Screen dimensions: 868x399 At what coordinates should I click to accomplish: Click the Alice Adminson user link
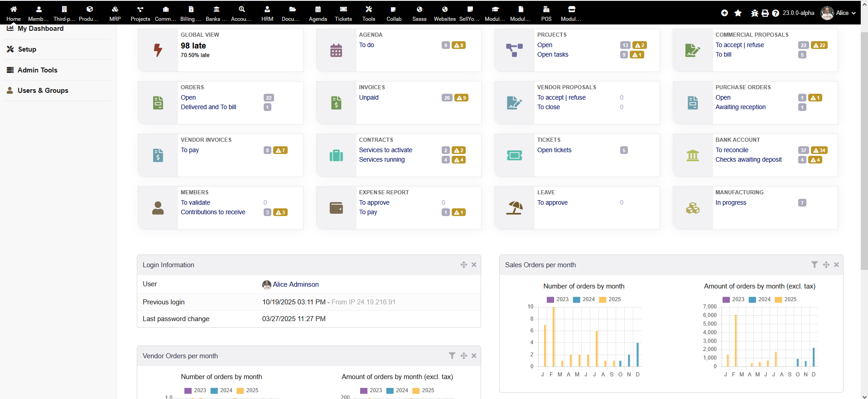295,284
